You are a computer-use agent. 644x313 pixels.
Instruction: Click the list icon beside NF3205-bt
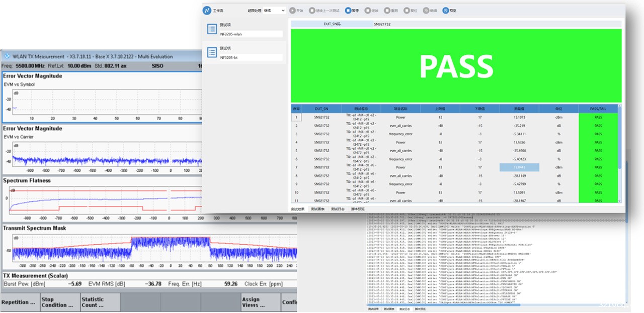(212, 52)
